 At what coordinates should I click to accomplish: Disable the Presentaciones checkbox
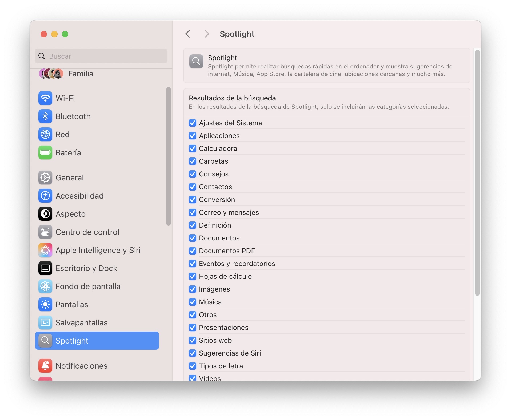(193, 328)
